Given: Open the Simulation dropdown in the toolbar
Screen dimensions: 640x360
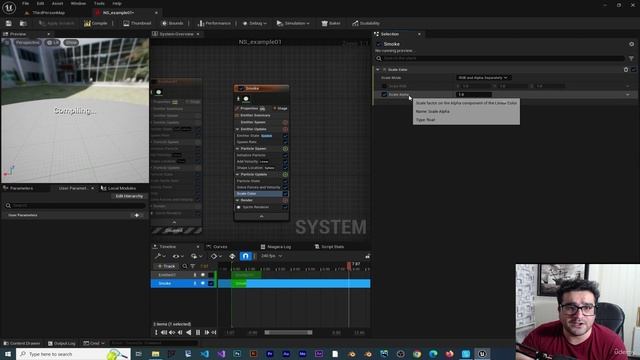Looking at the screenshot, I should pos(293,23).
